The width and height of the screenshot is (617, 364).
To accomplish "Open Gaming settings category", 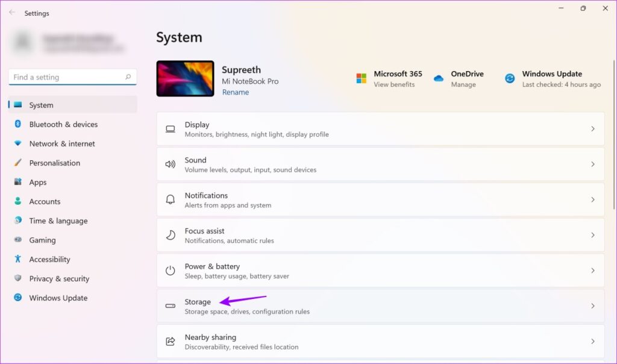I will [x=73, y=240].
